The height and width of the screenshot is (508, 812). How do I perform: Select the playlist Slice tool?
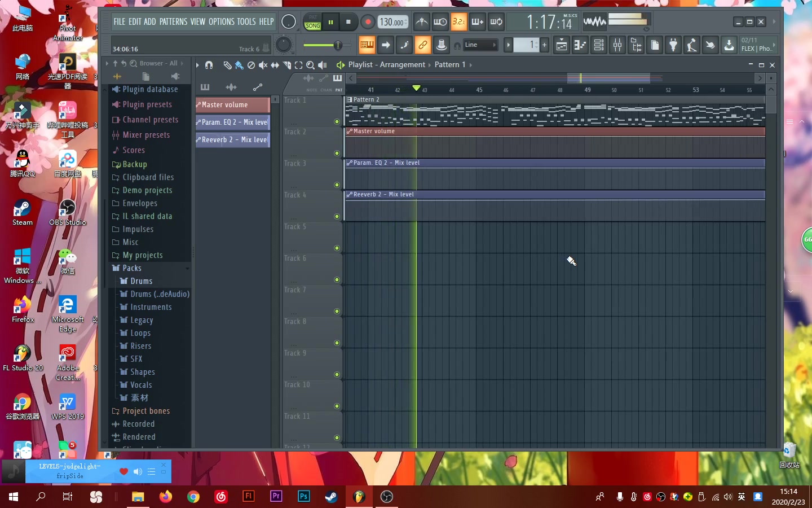click(286, 65)
